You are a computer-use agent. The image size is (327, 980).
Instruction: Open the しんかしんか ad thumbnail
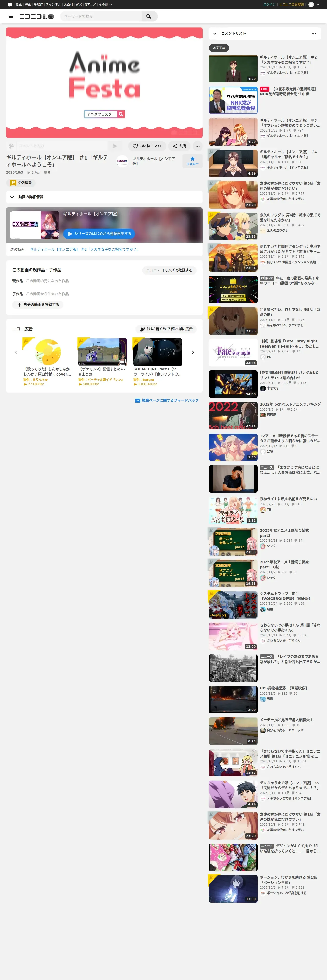(x=48, y=352)
